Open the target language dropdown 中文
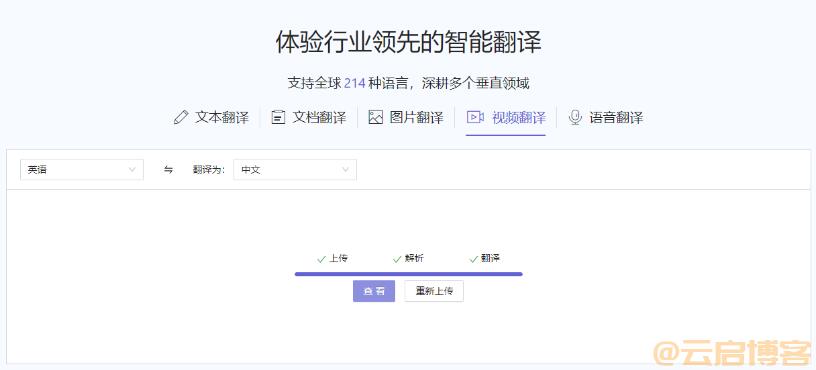This screenshot has width=816, height=370. (x=295, y=170)
